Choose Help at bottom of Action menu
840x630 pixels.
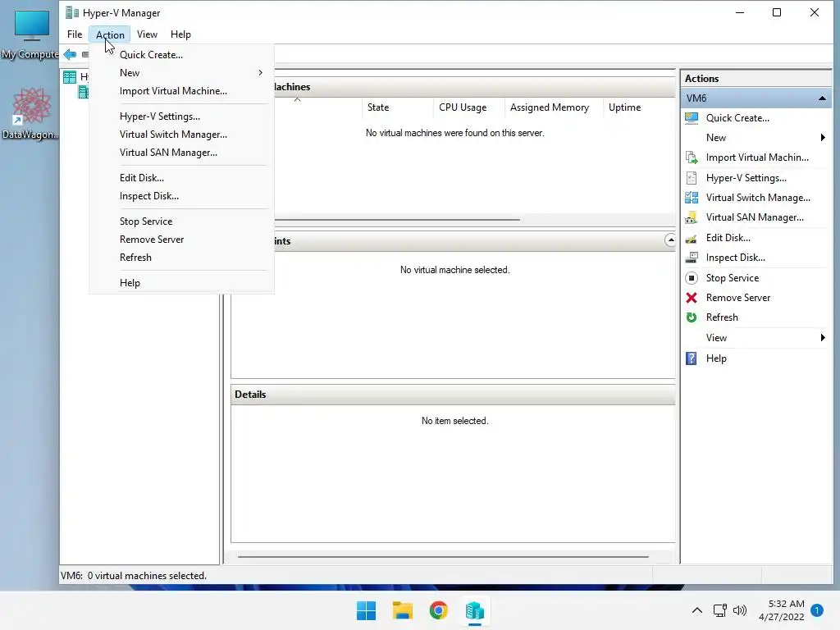coord(181,283)
